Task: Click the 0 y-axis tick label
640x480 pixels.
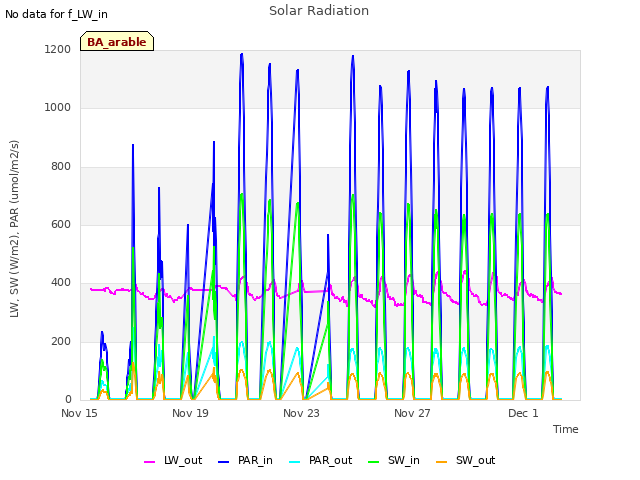Action: click(x=68, y=400)
